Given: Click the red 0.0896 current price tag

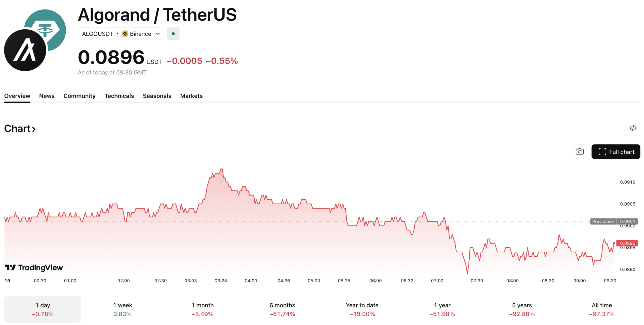Looking at the screenshot, I should 627,243.
